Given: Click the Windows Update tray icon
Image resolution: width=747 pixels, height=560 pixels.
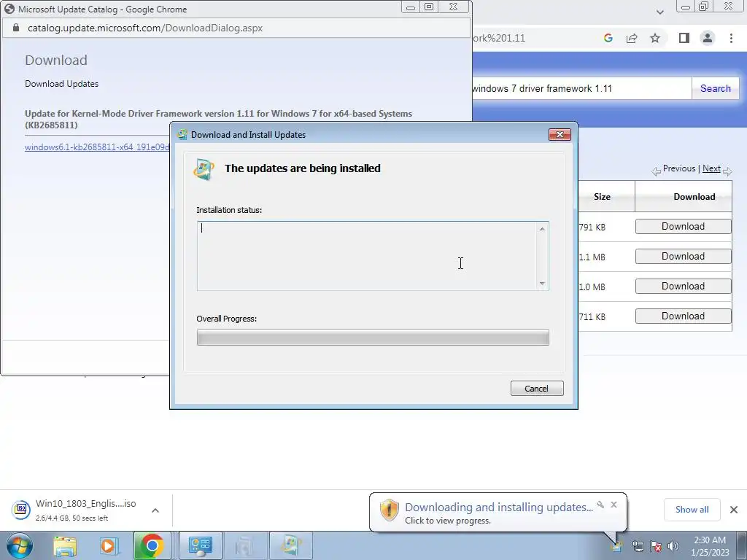Looking at the screenshot, I should point(617,547).
